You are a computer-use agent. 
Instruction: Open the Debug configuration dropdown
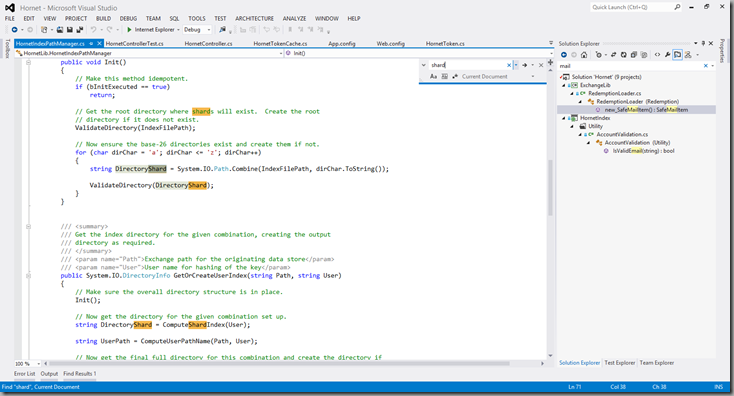[x=197, y=29]
